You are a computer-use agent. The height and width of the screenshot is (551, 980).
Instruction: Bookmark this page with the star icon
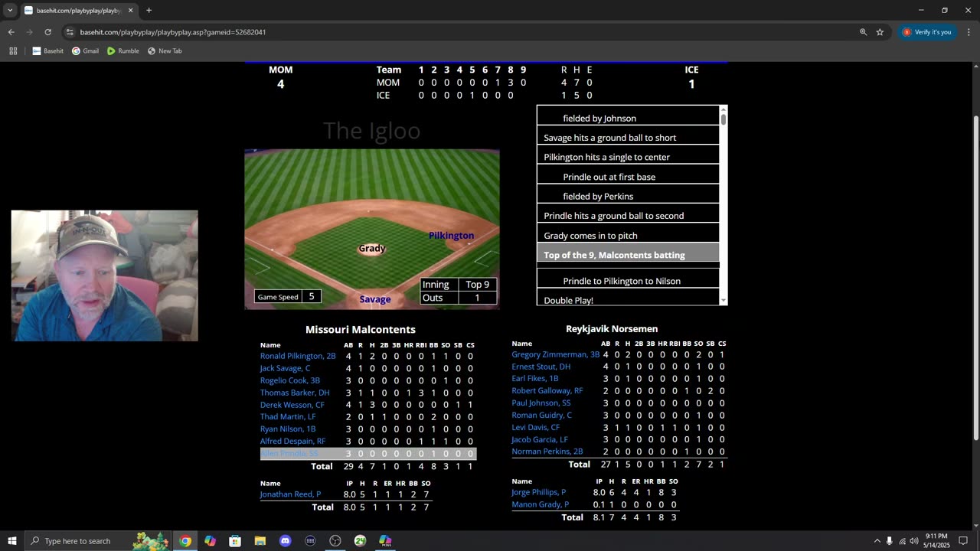[880, 32]
